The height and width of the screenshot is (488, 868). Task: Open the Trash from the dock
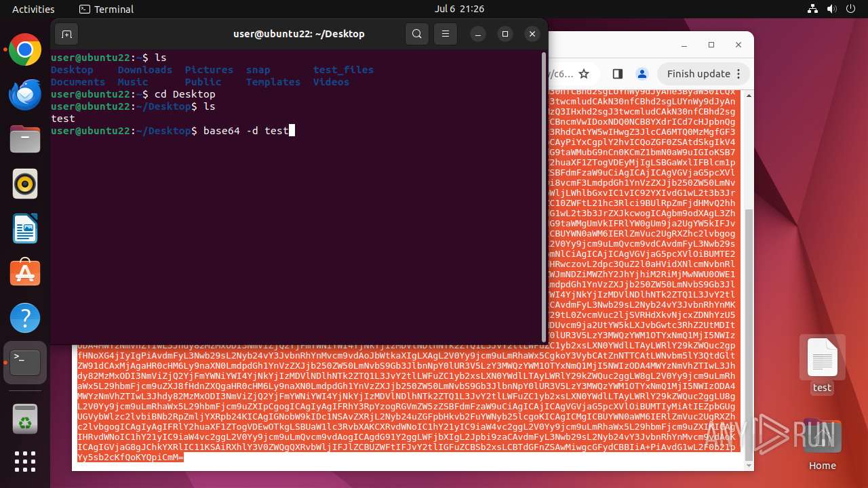pyautogui.click(x=25, y=418)
